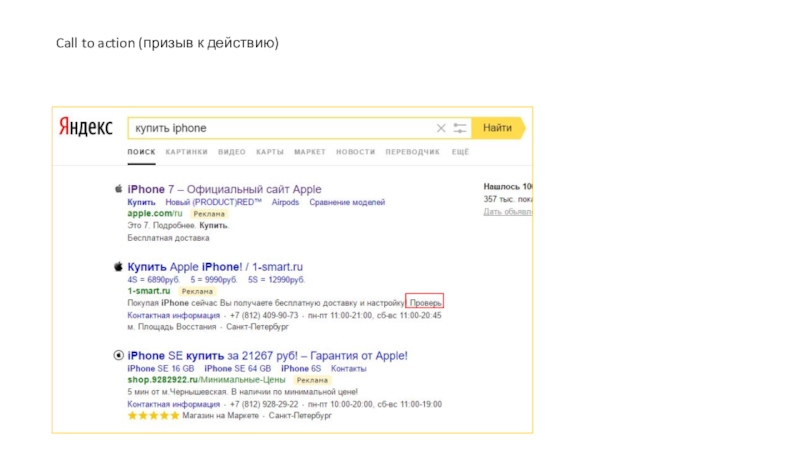Expand the Ещё menu of services

pos(460,152)
